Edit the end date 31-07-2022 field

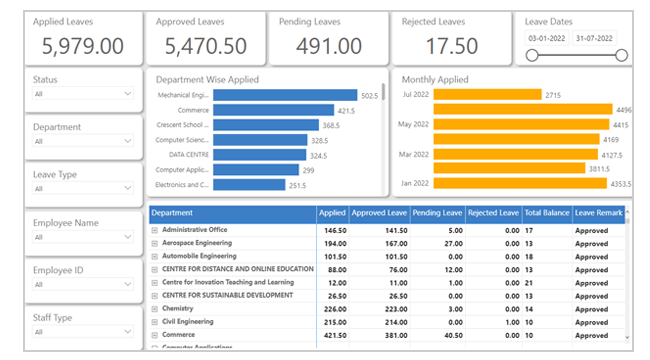point(594,38)
